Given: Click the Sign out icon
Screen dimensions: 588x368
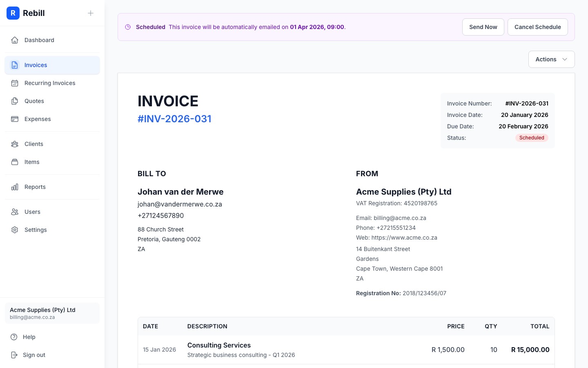Looking at the screenshot, I should 15,355.
